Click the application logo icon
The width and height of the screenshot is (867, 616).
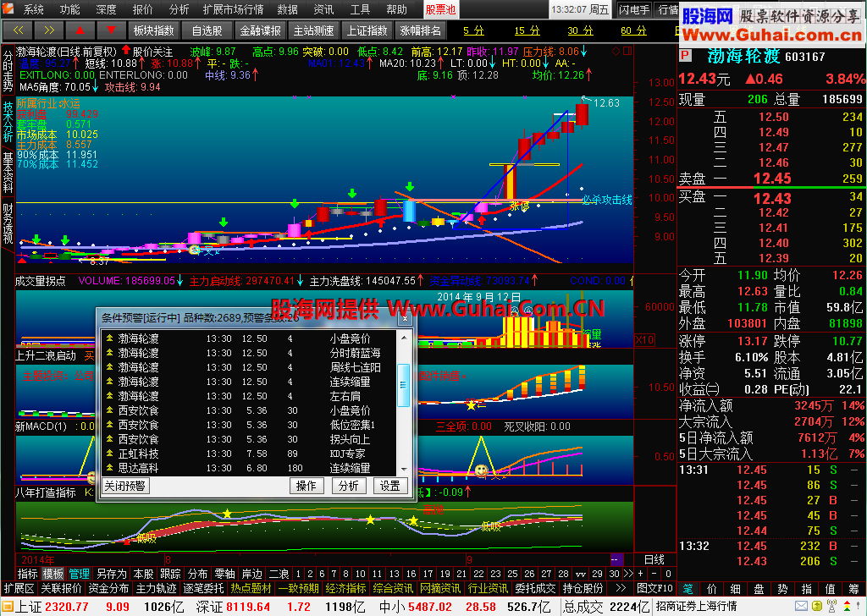(8, 8)
